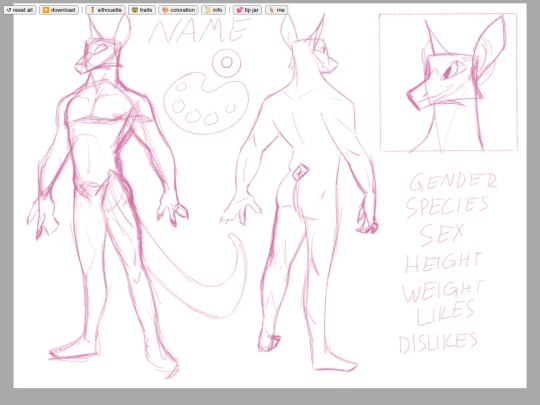Open the traits menu
This screenshot has width=540, height=405.
[x=142, y=10]
